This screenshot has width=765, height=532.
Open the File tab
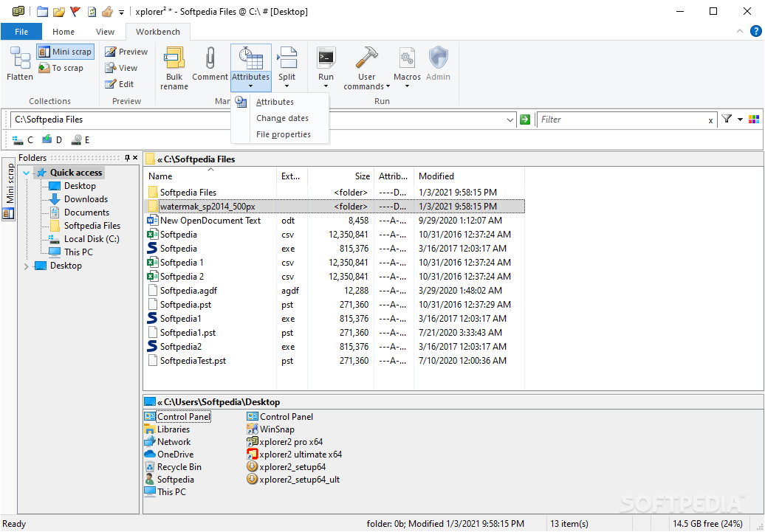[21, 32]
